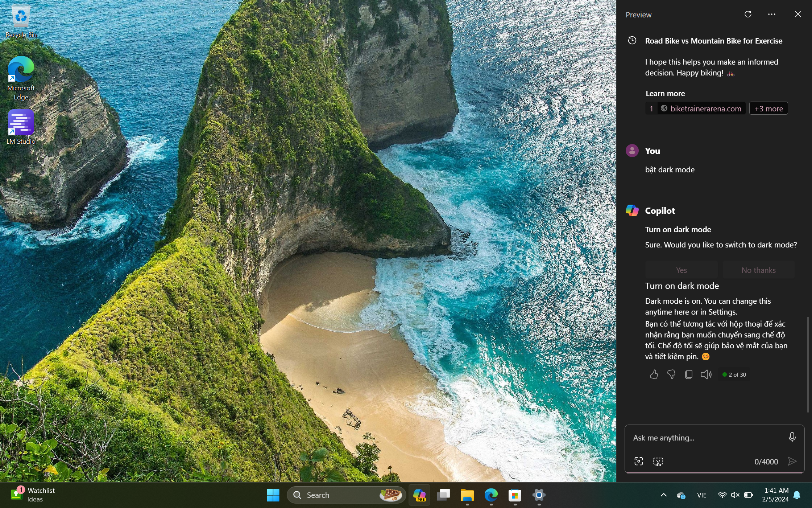Read the response aloud

pyautogui.click(x=706, y=374)
